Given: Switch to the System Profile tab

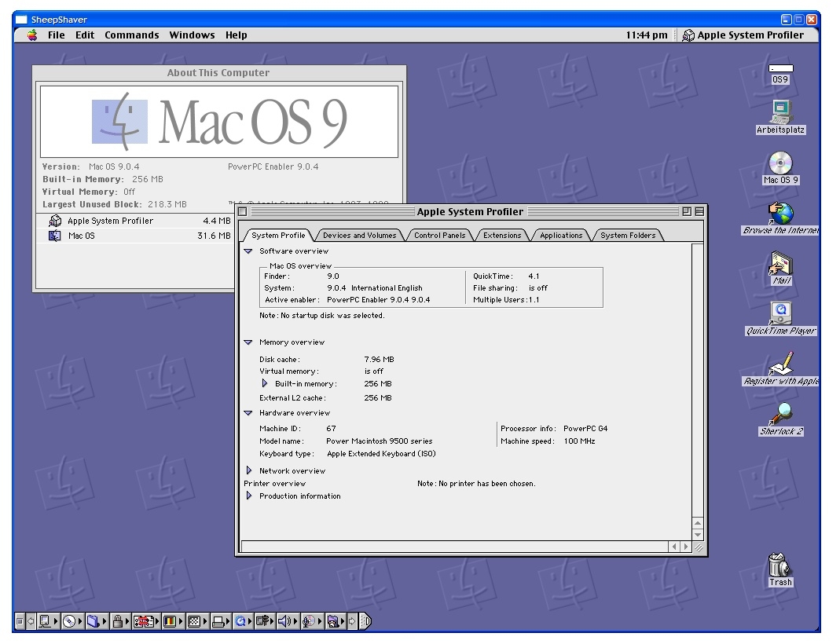Looking at the screenshot, I should pyautogui.click(x=278, y=235).
